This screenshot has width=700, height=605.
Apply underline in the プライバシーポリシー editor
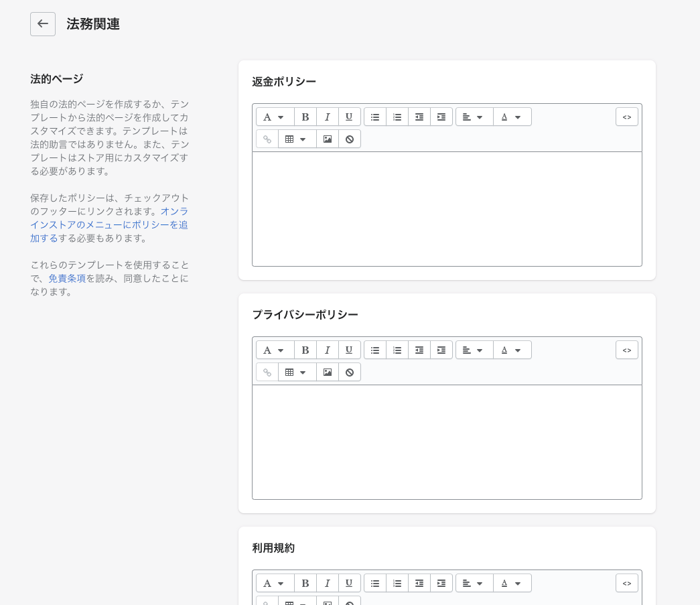(349, 350)
